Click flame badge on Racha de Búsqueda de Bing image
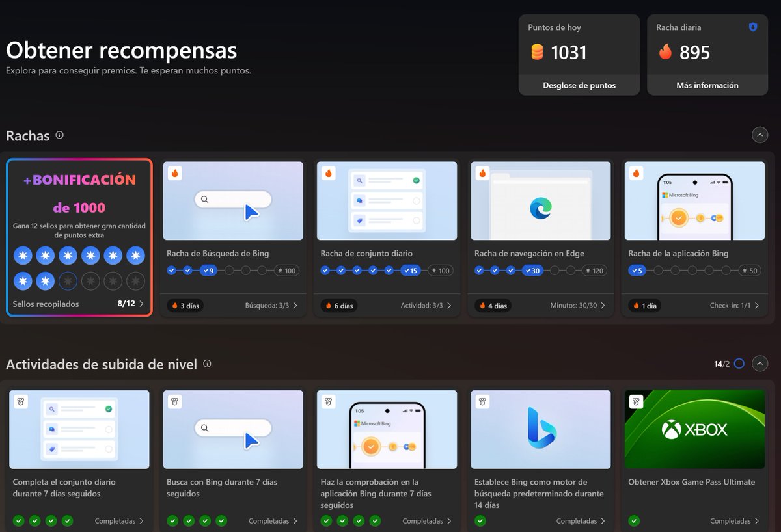 pyautogui.click(x=174, y=173)
